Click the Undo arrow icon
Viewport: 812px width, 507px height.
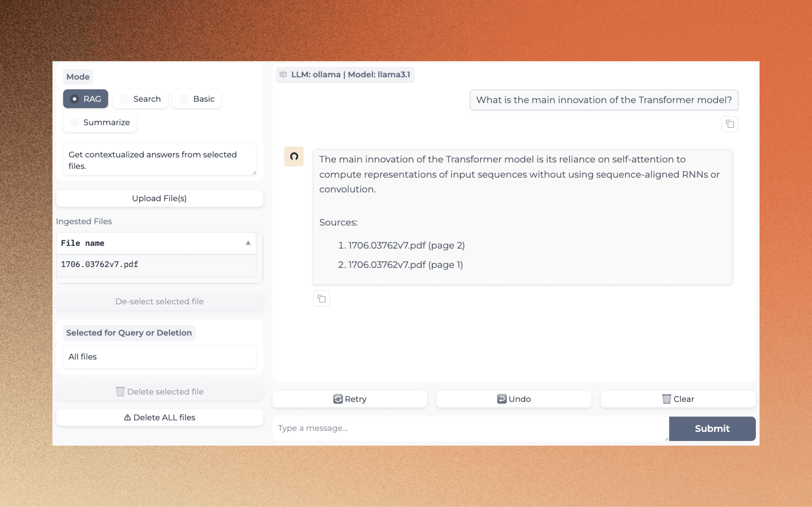[x=501, y=399]
